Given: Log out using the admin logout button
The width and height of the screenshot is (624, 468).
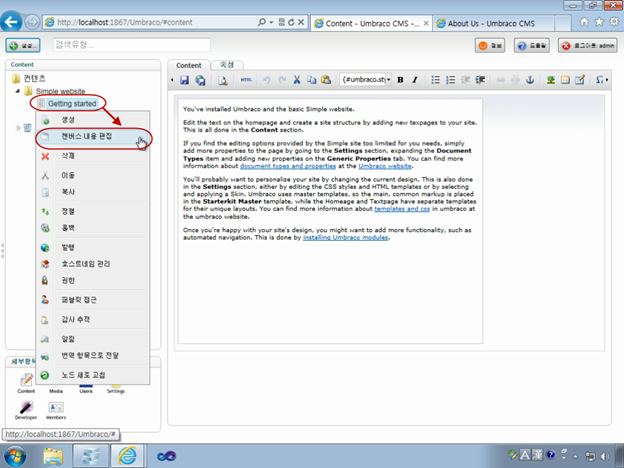Looking at the screenshot, I should [x=588, y=46].
